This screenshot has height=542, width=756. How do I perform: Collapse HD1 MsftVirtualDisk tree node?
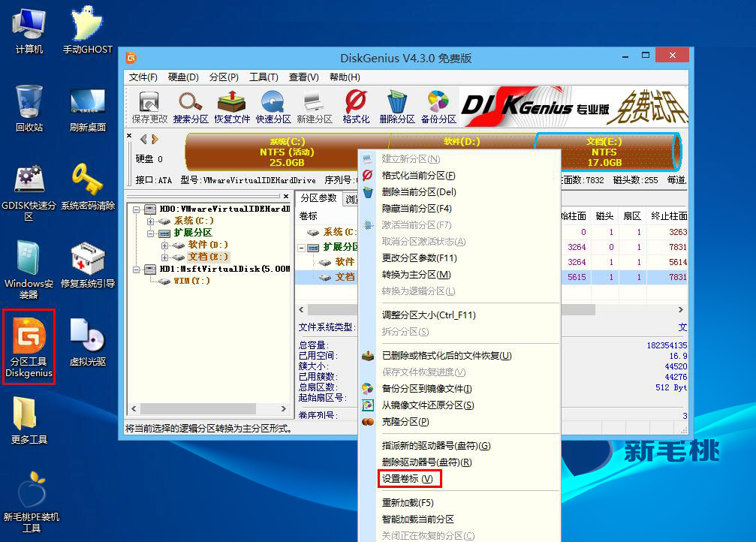tap(137, 269)
